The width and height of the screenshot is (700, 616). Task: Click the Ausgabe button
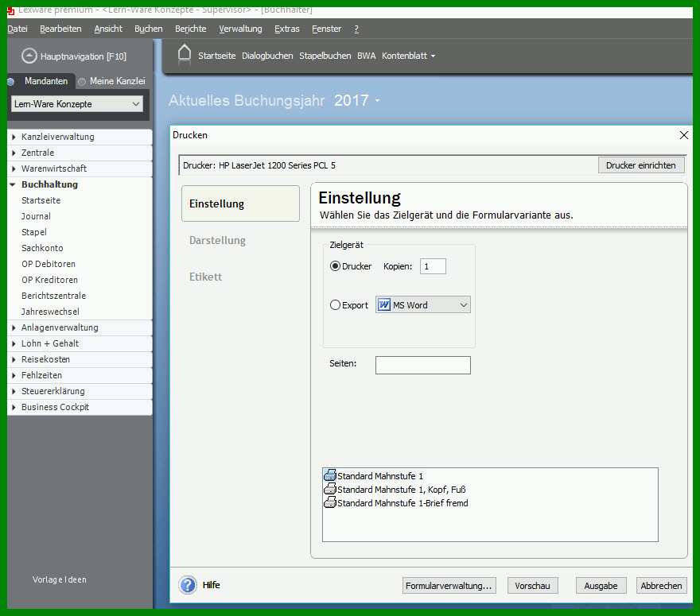[x=601, y=586]
